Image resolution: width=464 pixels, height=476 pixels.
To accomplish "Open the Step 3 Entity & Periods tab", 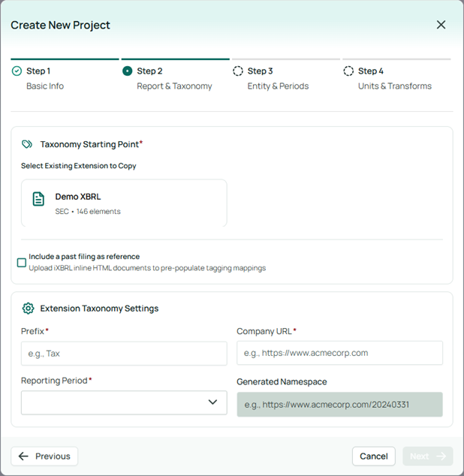I will coord(286,76).
